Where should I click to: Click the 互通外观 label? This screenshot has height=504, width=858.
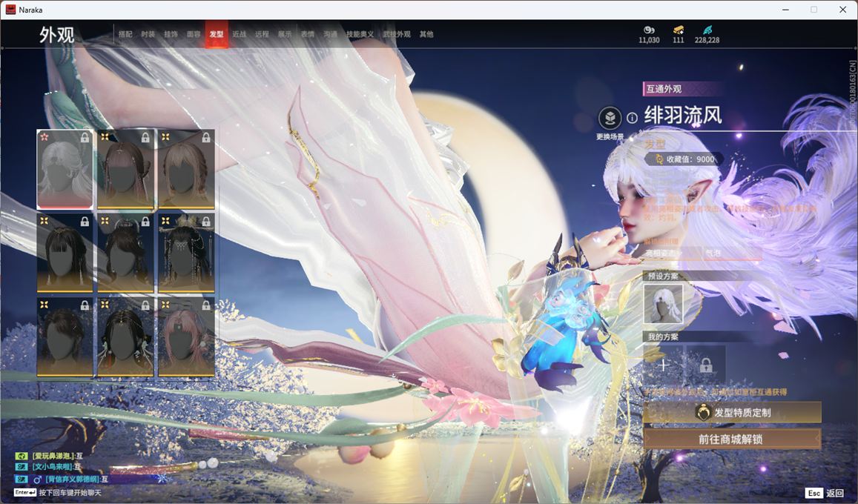664,88
